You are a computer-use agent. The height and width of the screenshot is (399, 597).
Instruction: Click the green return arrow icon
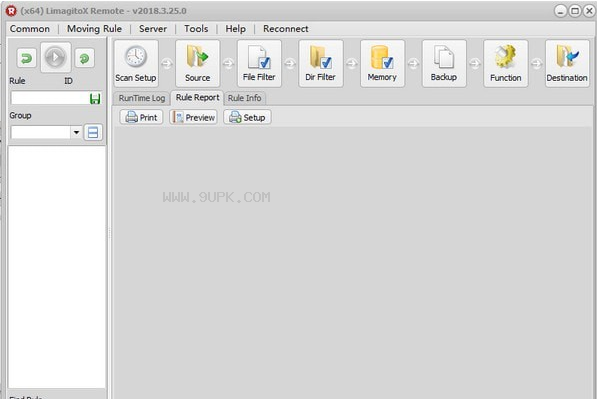click(26, 58)
